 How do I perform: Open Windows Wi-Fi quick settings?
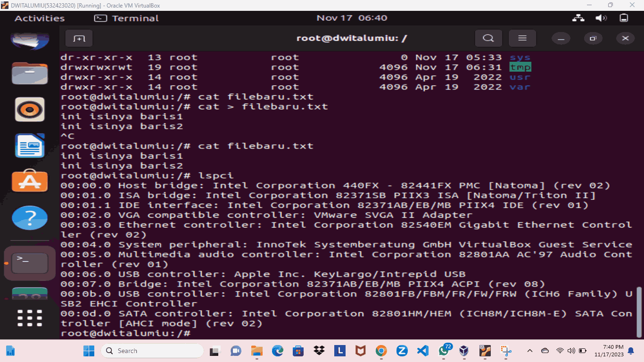[560, 351]
